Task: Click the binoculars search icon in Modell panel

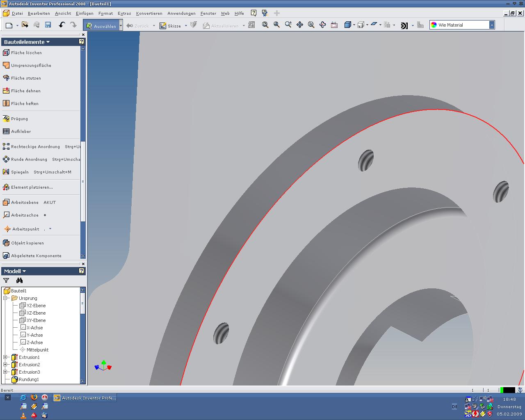Action: click(x=19, y=281)
